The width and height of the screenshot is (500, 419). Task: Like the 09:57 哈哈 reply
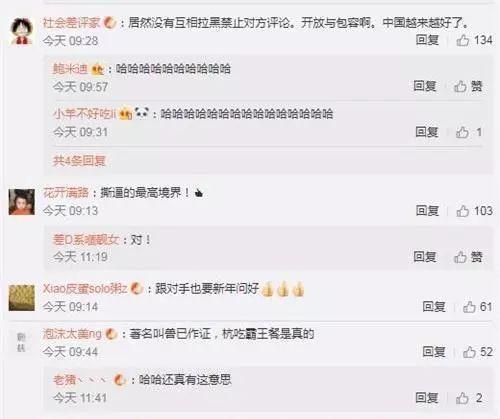click(x=468, y=86)
